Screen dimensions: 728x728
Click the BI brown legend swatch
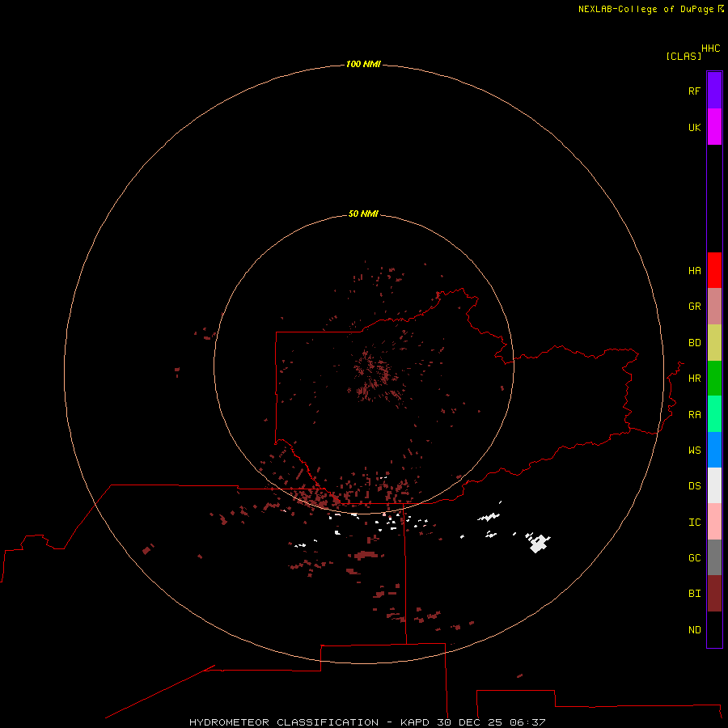(x=714, y=594)
